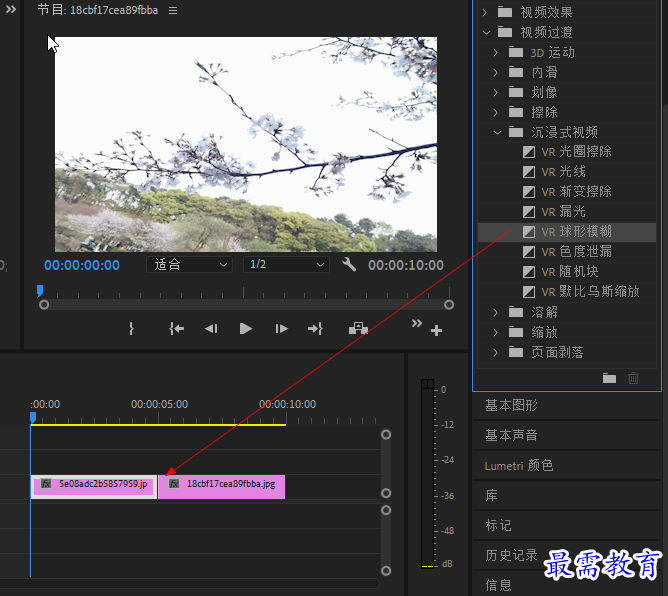
Task: Go to In point button
Action: pos(176,328)
